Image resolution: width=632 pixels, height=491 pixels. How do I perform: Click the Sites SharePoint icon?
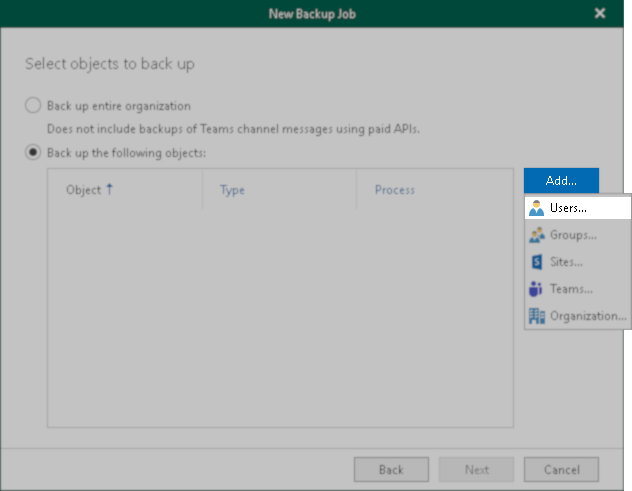(536, 262)
